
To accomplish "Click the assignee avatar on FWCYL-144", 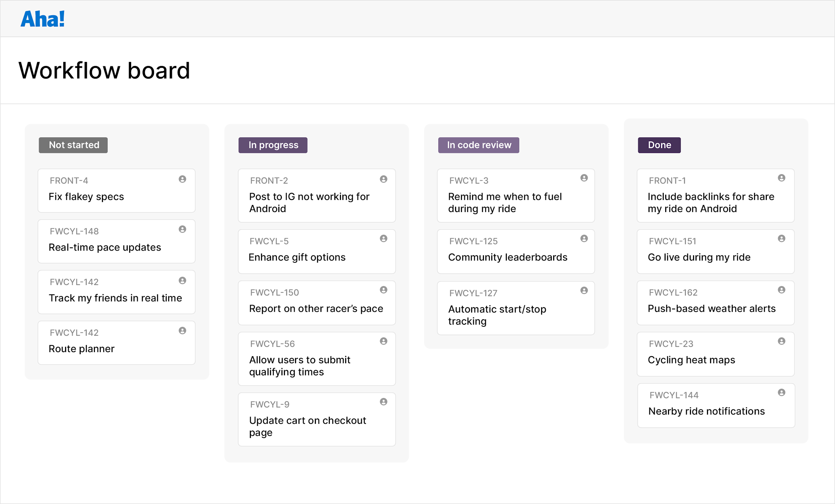I will pyautogui.click(x=781, y=393).
